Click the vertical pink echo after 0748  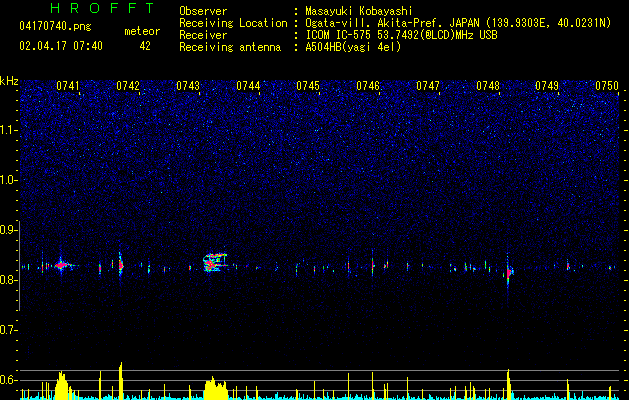[508, 273]
